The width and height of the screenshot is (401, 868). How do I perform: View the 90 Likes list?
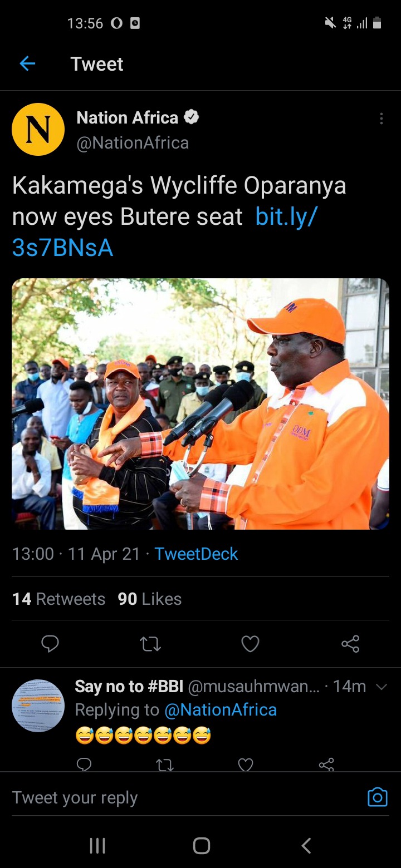click(x=150, y=599)
